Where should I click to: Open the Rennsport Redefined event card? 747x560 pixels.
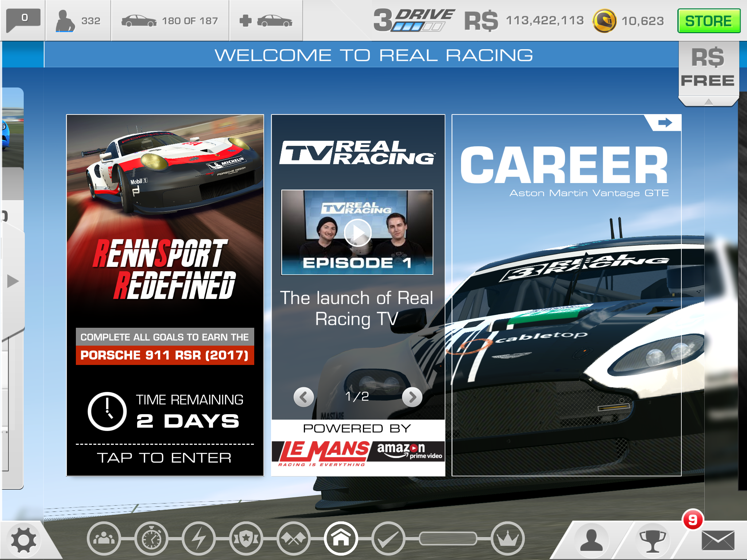tap(165, 295)
